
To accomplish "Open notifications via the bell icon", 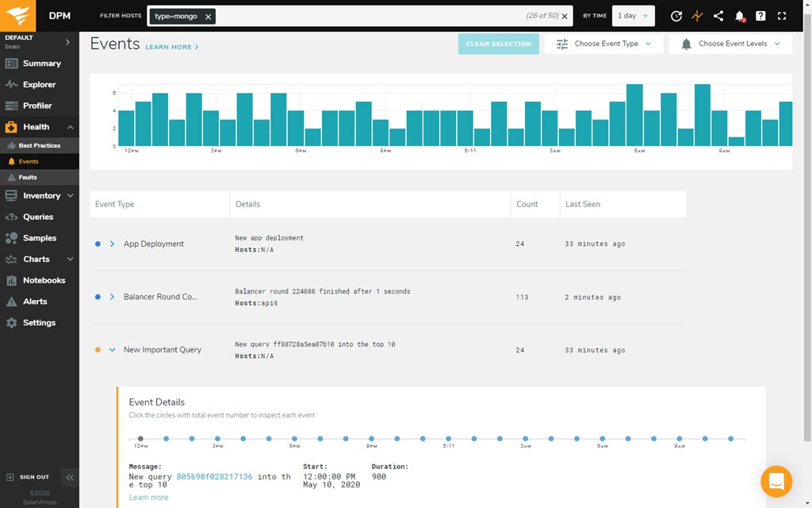I will click(x=739, y=15).
